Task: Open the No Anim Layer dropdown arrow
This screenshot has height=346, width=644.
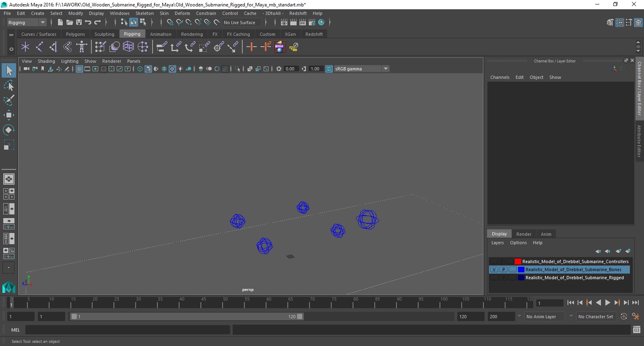Action: click(x=519, y=316)
